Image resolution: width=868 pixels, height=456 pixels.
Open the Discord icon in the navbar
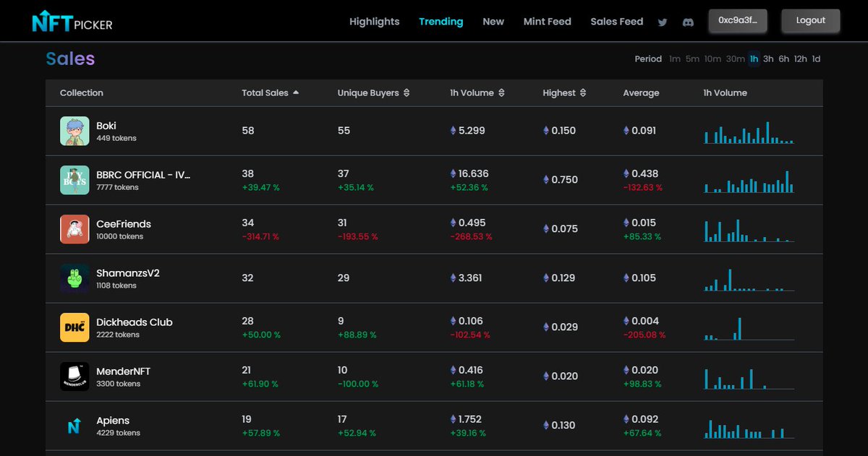[687, 22]
